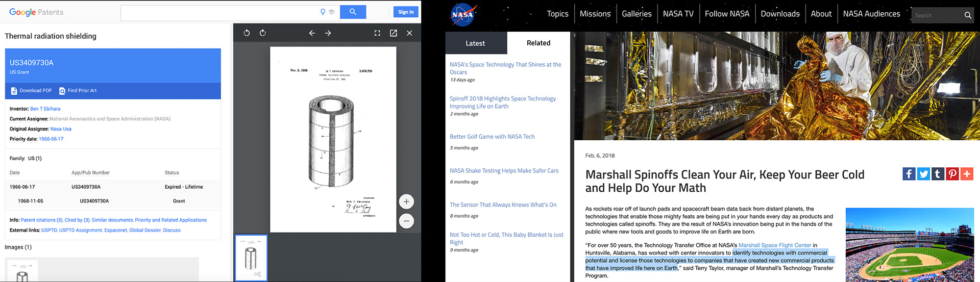Image resolution: width=980 pixels, height=282 pixels.
Task: Open 'Spinoff 2018 Highlights Space Technology' article
Action: (503, 102)
